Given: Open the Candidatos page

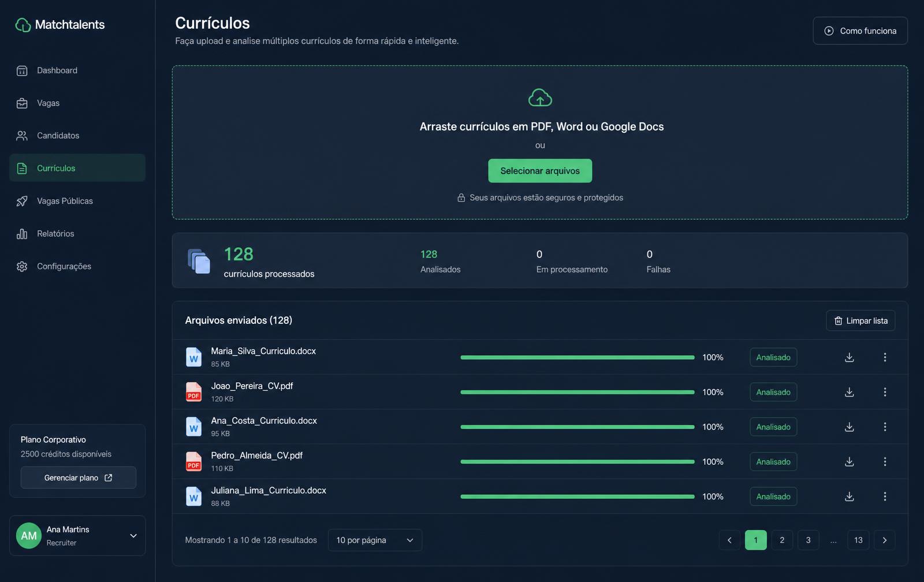Looking at the screenshot, I should coord(77,136).
